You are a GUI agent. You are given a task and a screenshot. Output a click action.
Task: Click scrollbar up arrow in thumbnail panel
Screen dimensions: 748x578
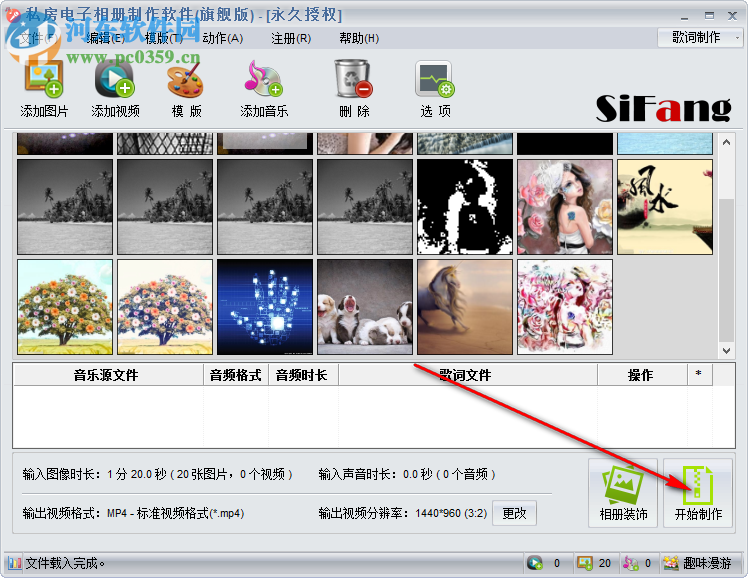coord(726,142)
